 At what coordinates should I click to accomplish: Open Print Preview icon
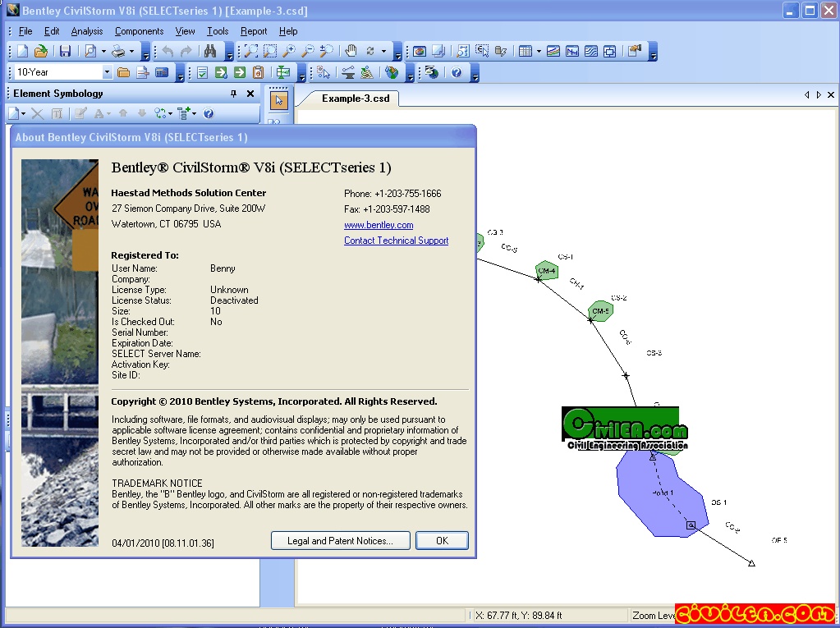(90, 52)
